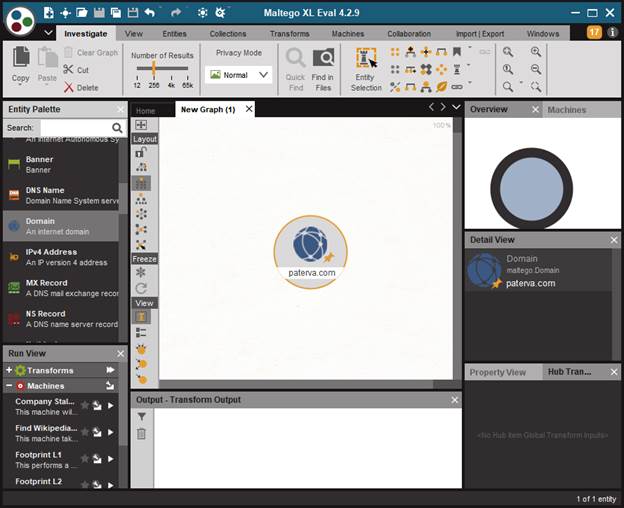Select the MX Record entity
624x508 pixels.
pyautogui.click(x=60, y=288)
